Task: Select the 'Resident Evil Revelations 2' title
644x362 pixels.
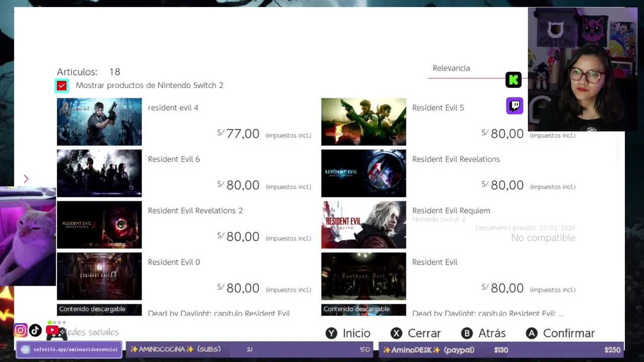Action: (195, 211)
